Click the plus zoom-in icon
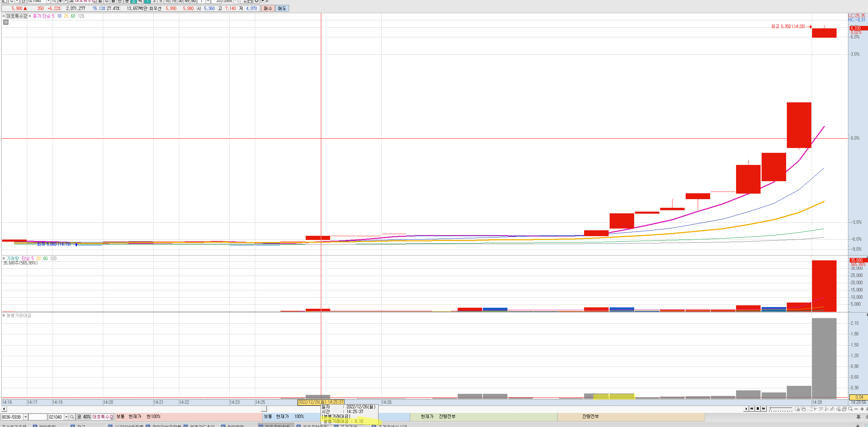The image size is (868, 427). (862, 409)
